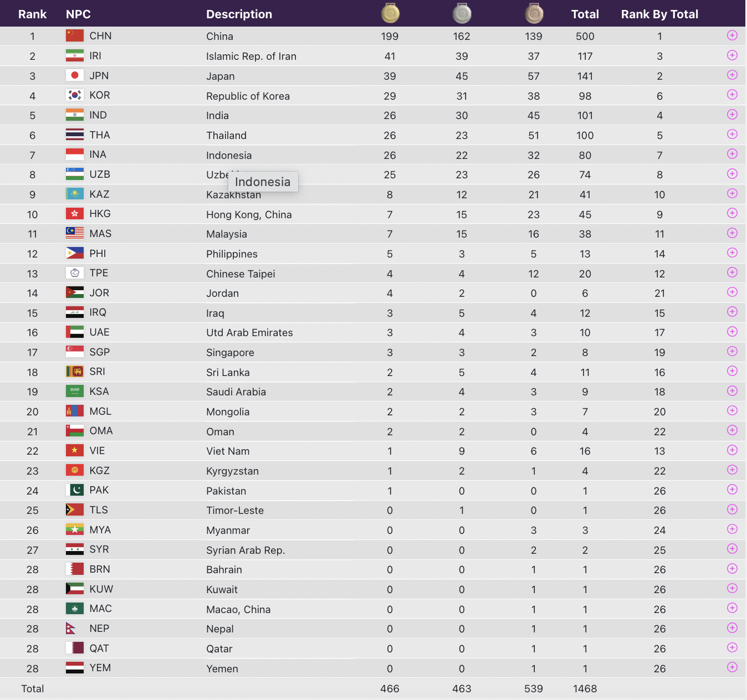Click the IRI country code

click(95, 56)
